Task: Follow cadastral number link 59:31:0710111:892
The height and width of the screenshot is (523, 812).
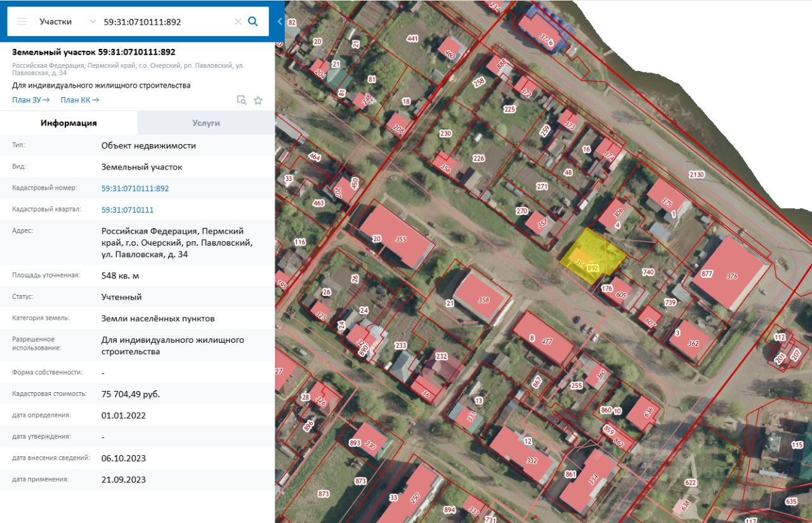Action: (x=135, y=189)
